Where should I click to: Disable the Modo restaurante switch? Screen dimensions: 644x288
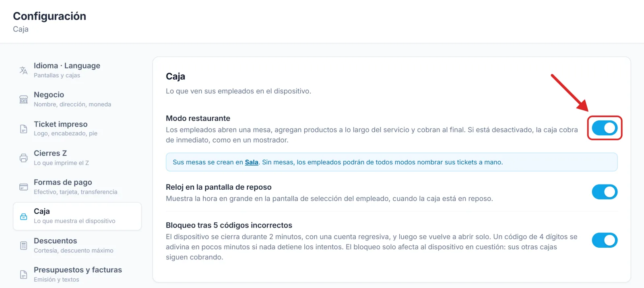605,128
